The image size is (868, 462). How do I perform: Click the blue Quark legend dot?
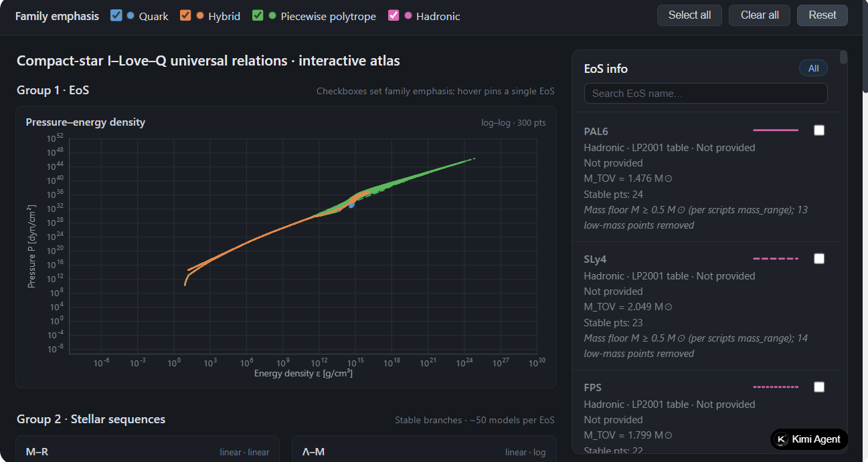coord(131,15)
